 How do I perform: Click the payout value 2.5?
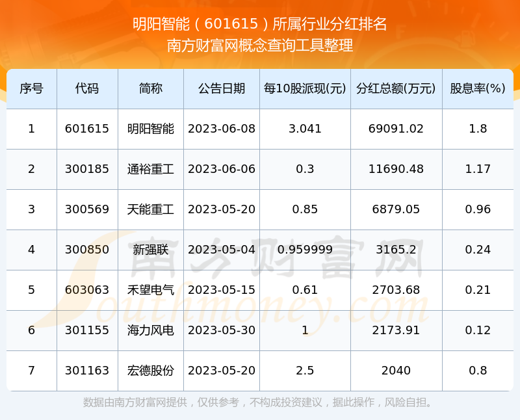pyautogui.click(x=305, y=371)
